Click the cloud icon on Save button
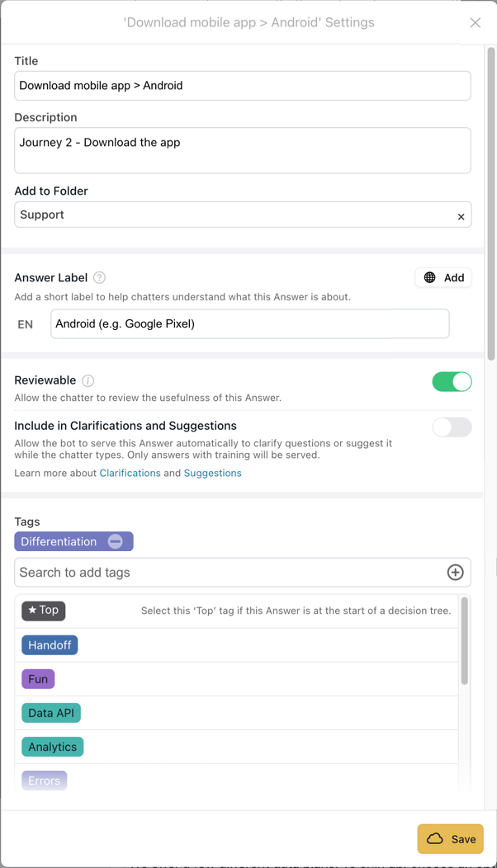497x868 pixels. coord(435,839)
